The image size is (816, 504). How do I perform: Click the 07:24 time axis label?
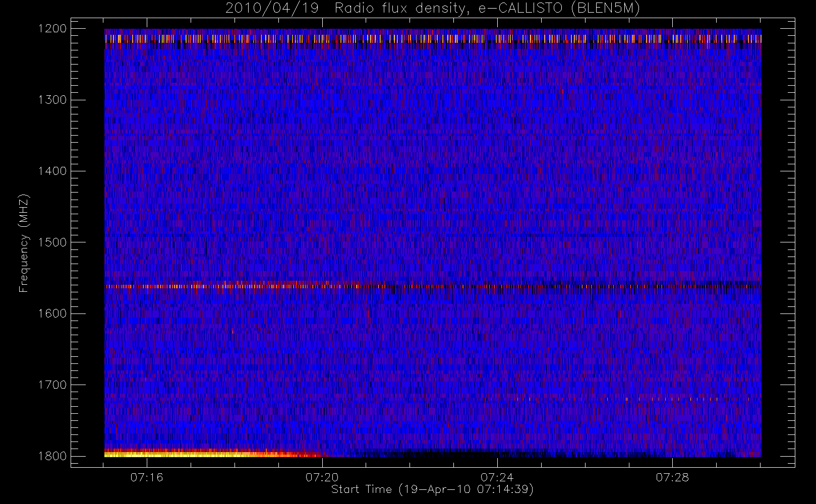(497, 477)
